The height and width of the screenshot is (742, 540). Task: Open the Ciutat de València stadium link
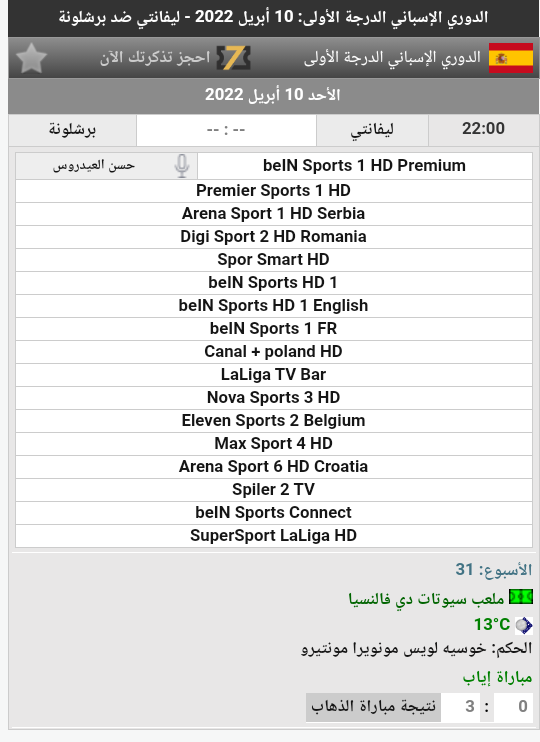[426, 598]
